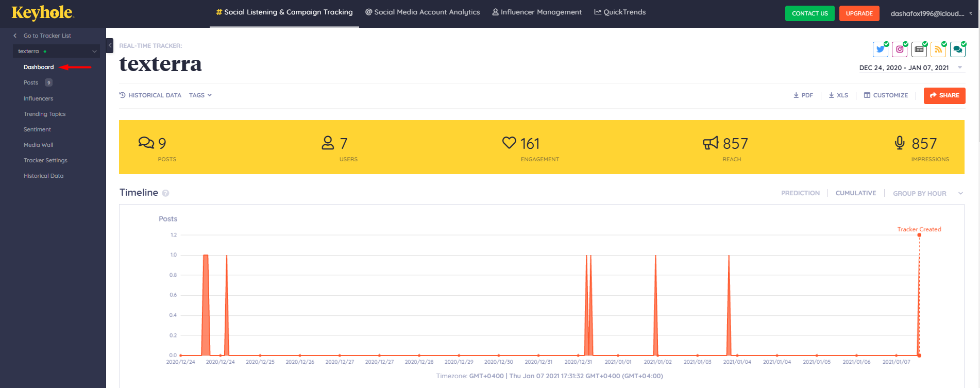Open Historical Data link above timeline
This screenshot has width=980, height=388.
click(x=150, y=95)
